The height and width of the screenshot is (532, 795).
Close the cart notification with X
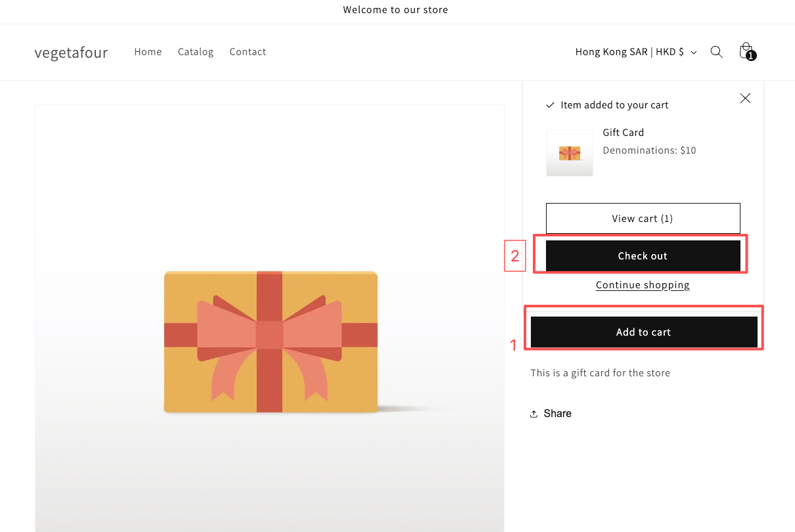[745, 98]
